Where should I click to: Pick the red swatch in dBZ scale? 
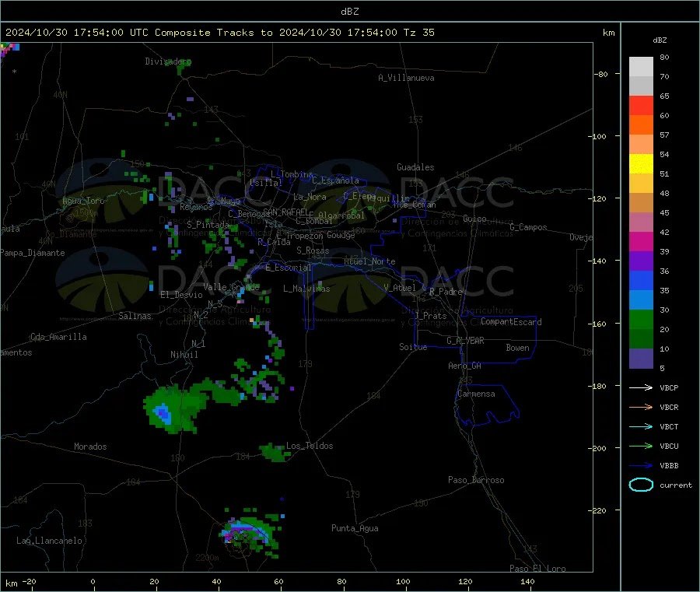coord(641,105)
